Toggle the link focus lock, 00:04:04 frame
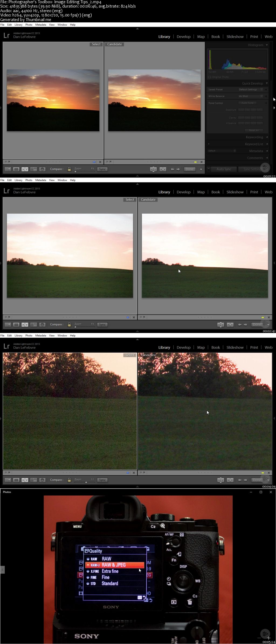 [x=69, y=480]
